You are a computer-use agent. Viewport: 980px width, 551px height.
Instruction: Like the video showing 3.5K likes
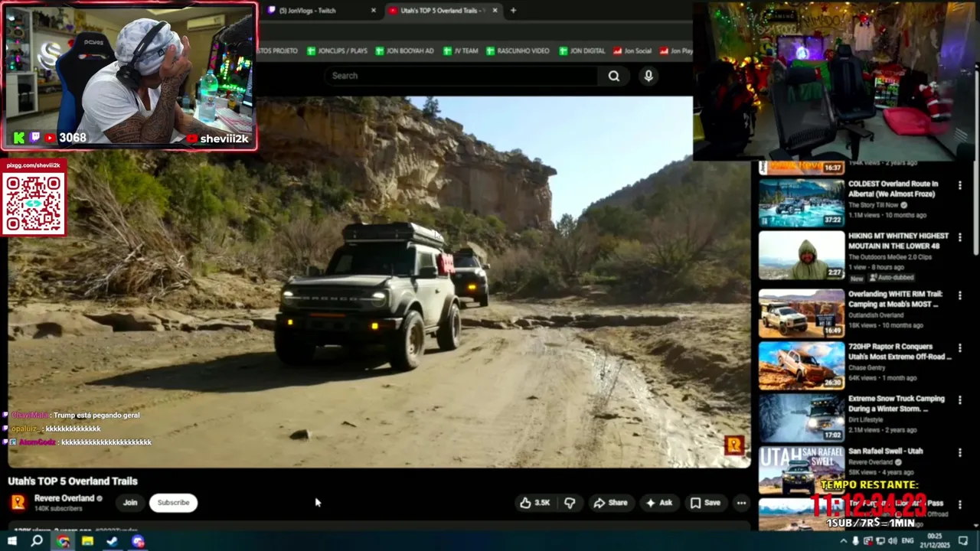click(x=535, y=503)
